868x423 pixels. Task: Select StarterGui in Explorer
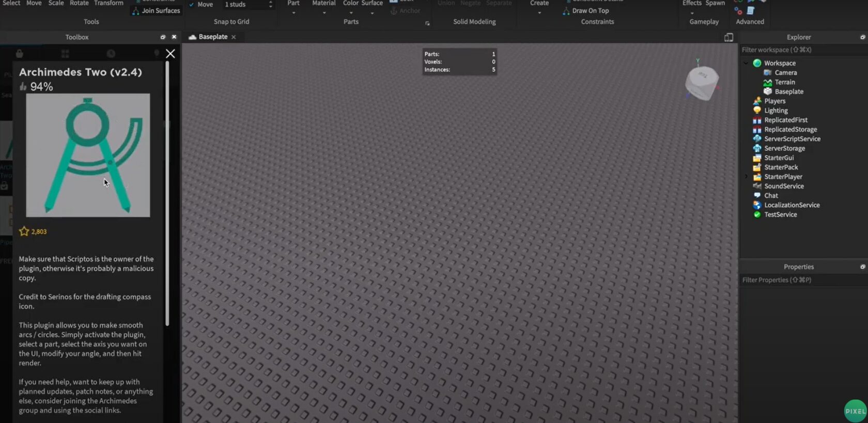click(x=779, y=158)
